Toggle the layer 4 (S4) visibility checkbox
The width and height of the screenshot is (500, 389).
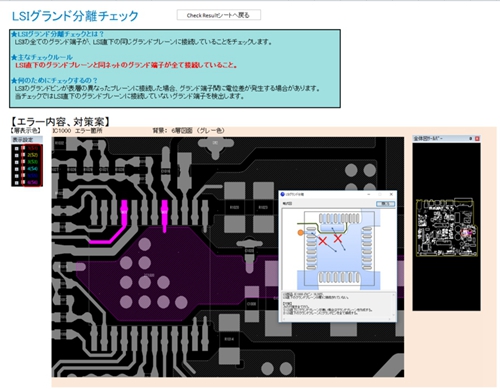click(17, 169)
